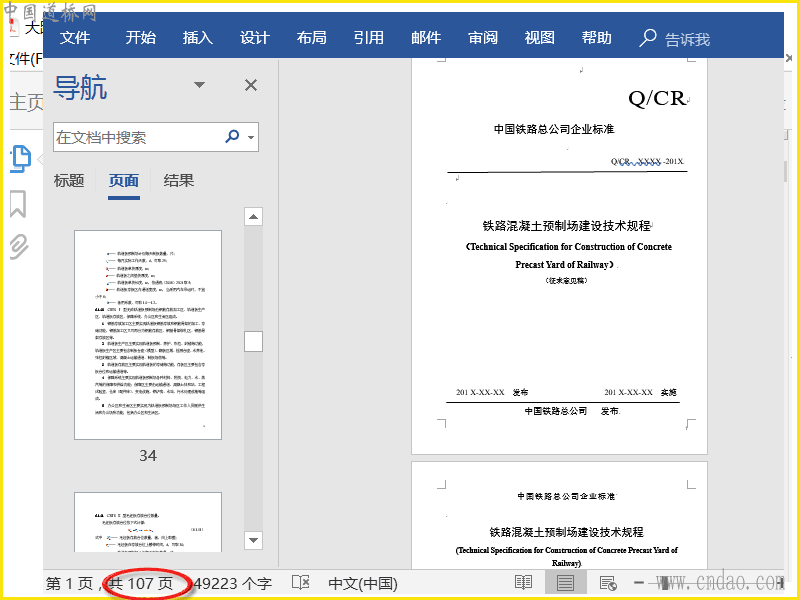Expand the navigation pane options arrow
The width and height of the screenshot is (800, 600).
point(199,85)
